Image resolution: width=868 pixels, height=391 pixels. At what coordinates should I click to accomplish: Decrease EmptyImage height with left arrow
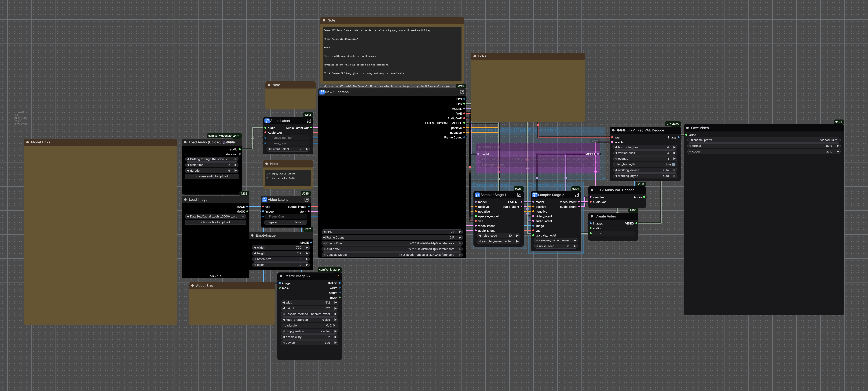255,253
